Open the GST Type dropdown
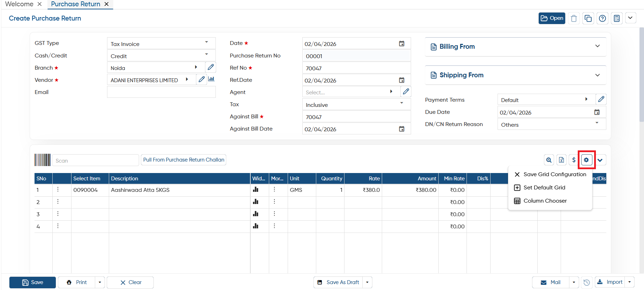Image resolution: width=644 pixels, height=290 pixels. coord(161,44)
